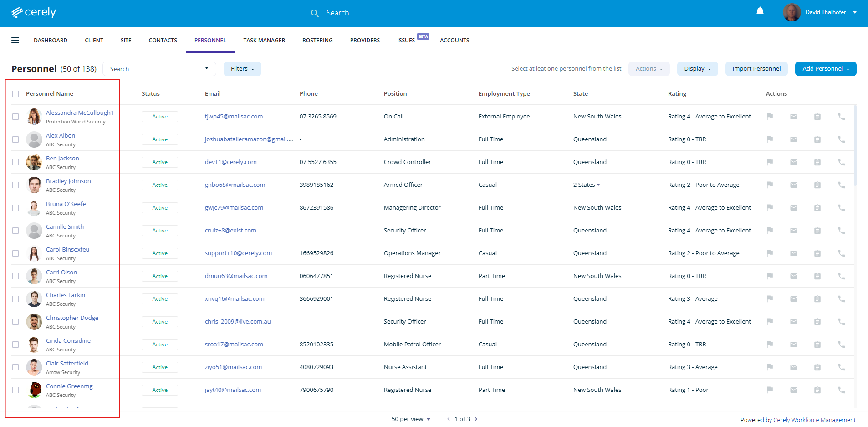
Task: Open the Task Manager tab
Action: click(264, 41)
